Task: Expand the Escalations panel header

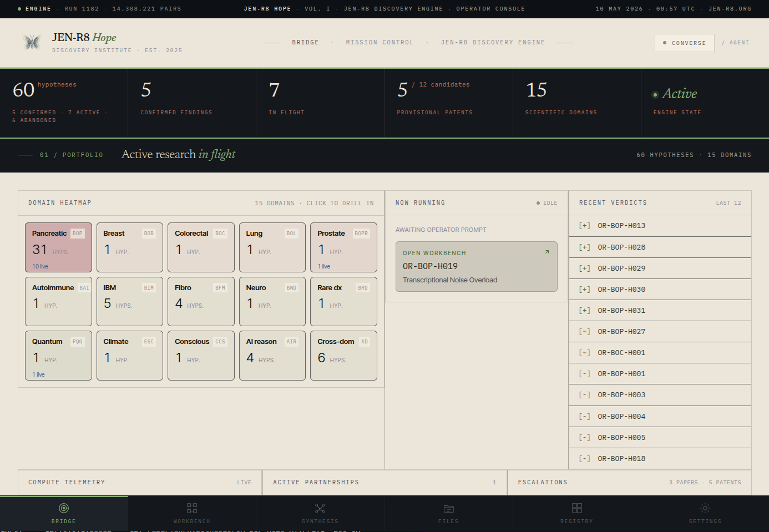Action: tap(630, 483)
